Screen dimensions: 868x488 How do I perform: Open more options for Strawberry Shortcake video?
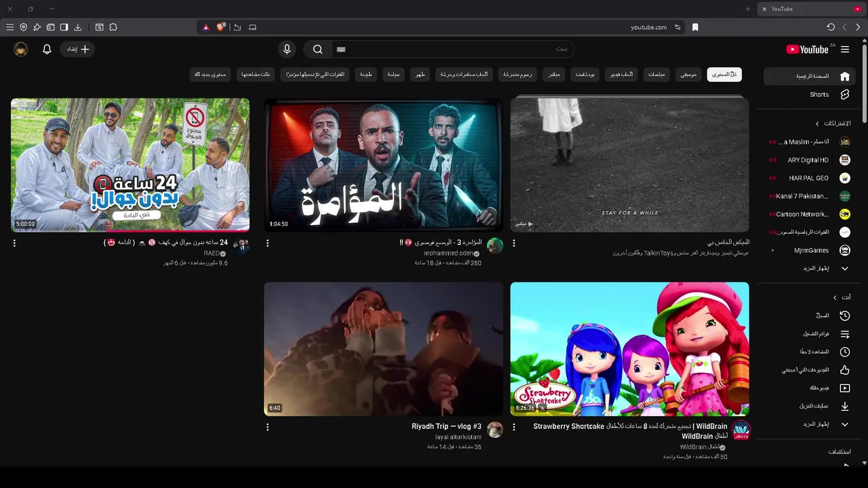pos(513,427)
